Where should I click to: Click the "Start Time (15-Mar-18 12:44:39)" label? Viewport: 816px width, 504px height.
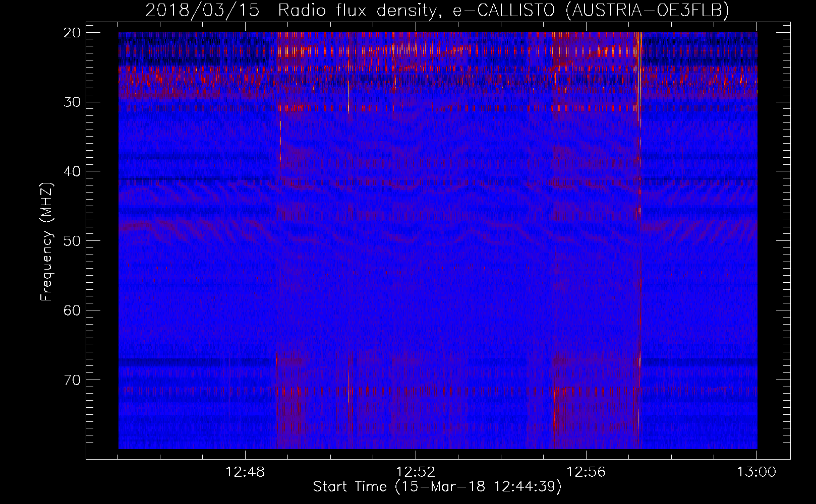[x=437, y=487]
